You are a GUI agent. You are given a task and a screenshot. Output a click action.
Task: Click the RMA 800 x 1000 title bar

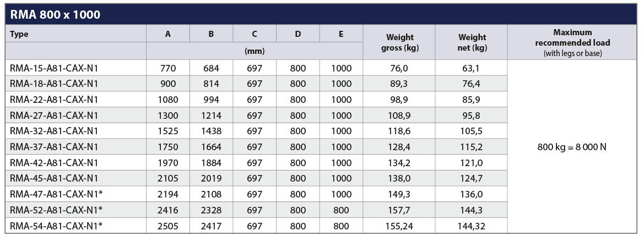[322, 14]
